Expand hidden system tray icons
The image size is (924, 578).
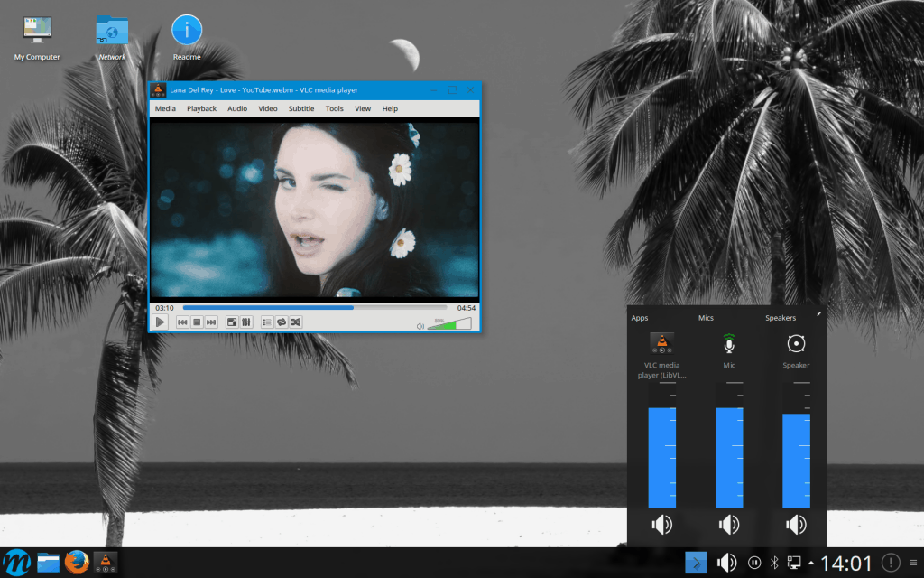tap(811, 563)
